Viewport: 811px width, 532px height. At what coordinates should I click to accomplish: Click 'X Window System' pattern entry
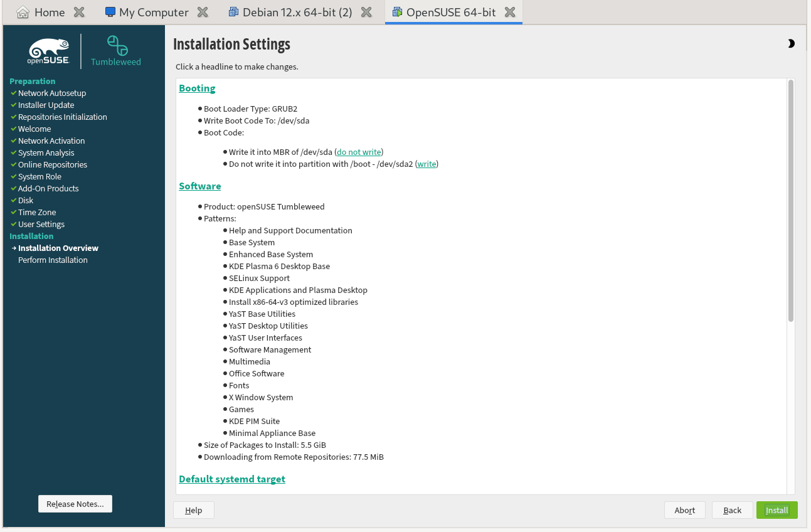[x=261, y=398]
